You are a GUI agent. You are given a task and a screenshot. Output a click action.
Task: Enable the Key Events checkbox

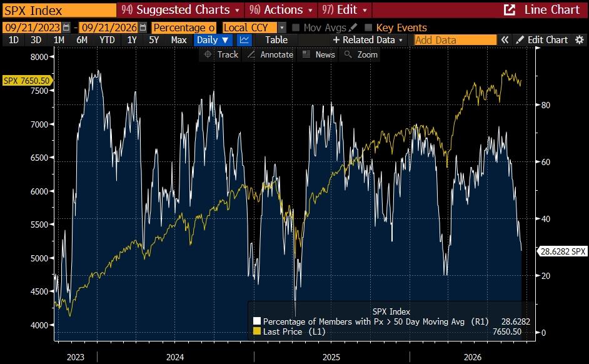[x=368, y=28]
